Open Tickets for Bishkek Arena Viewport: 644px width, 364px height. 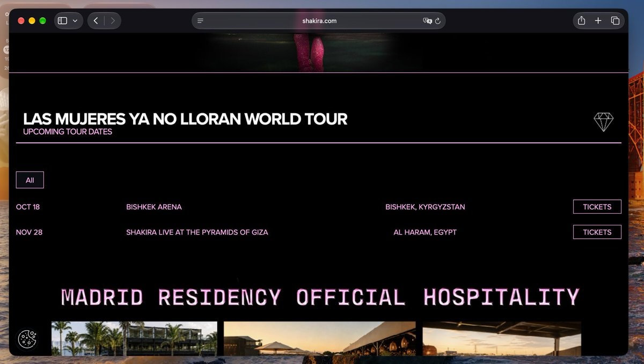[x=597, y=207]
